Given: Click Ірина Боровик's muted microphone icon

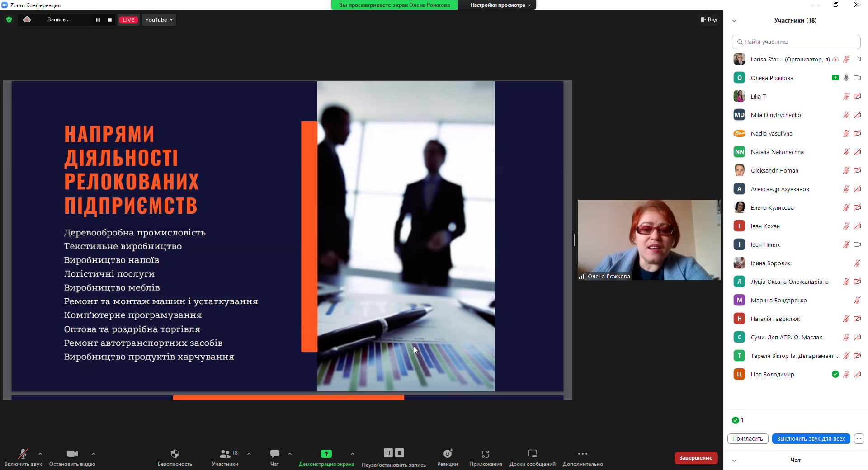Looking at the screenshot, I should coord(857,263).
